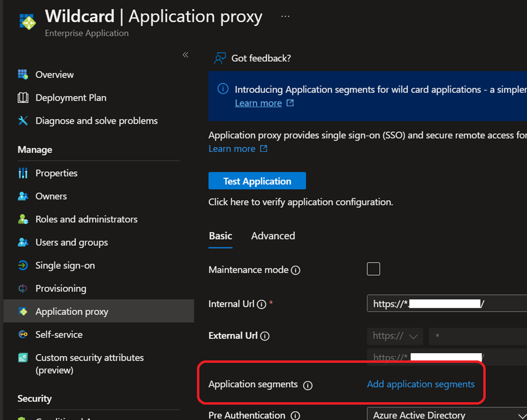The height and width of the screenshot is (420, 527).
Task: Click Diagnose and solve problems wrench icon
Action: point(23,121)
